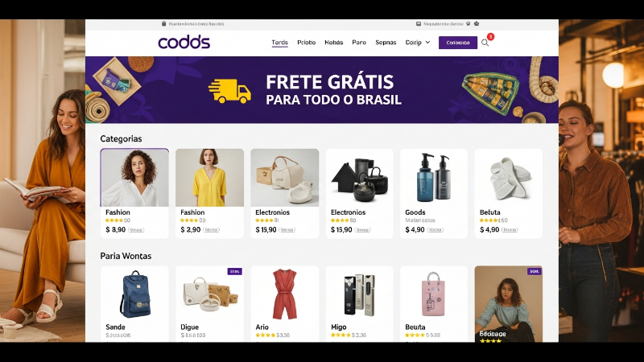Viewport: 644px width, 362px height.
Task: Select the Priotre menu item
Action: tap(307, 43)
